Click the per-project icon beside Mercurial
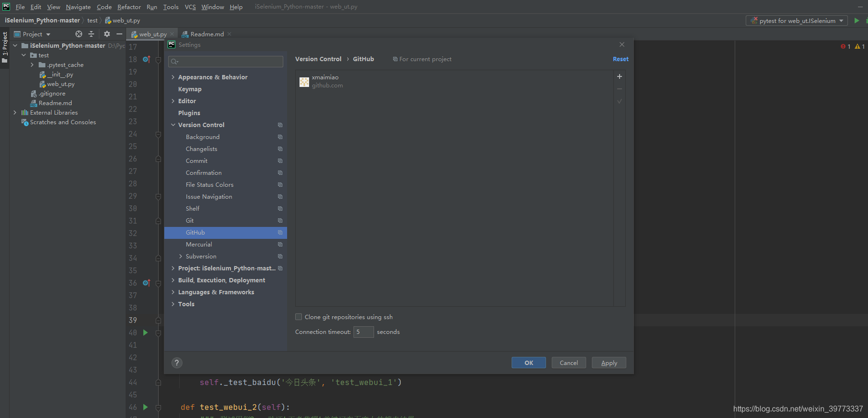 280,245
